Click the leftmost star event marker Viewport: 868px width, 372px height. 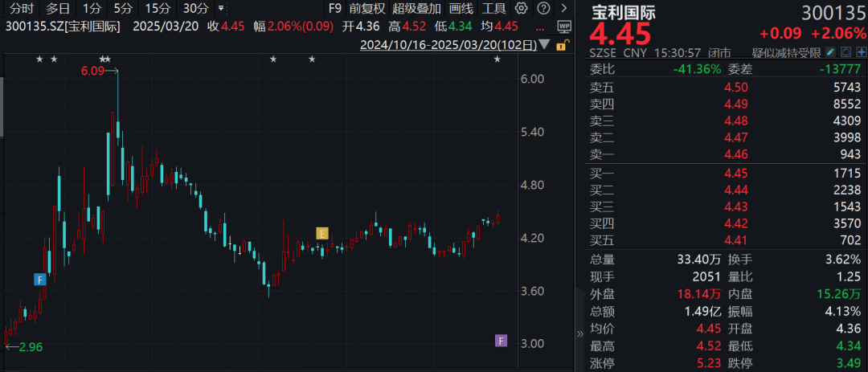[x=39, y=59]
